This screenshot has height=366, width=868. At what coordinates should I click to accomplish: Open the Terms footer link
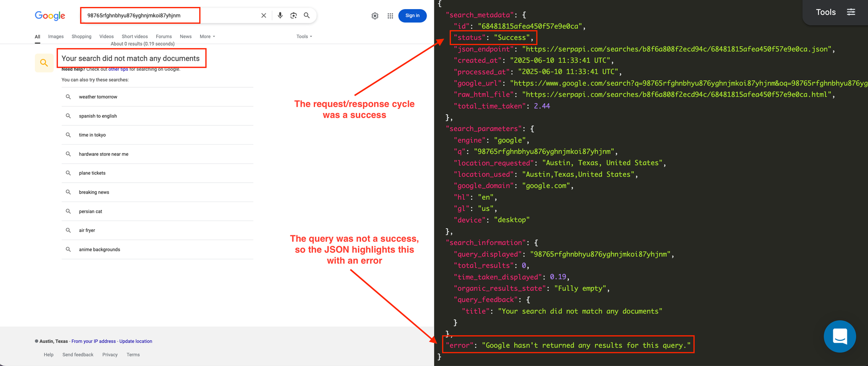pyautogui.click(x=133, y=355)
